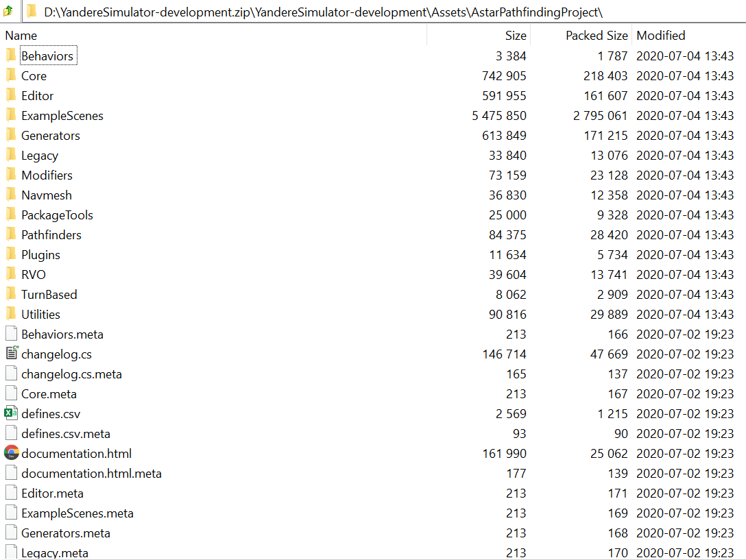Click the archive path address field

click(x=383, y=12)
